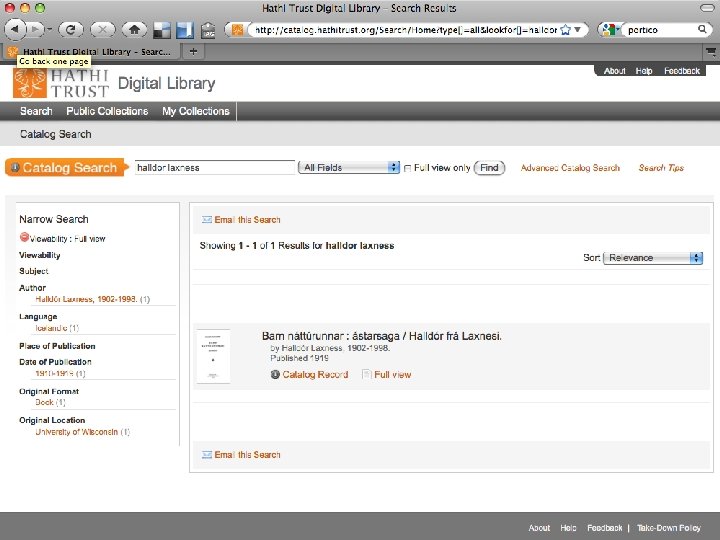720x540 pixels.
Task: Filter by Book original format
Action: [x=45, y=402]
